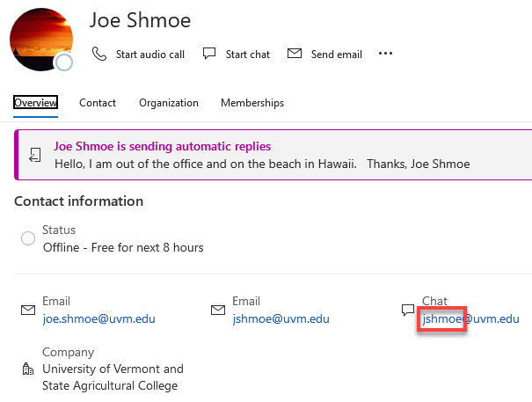Click the chat bubble icon beside Start chat
This screenshot has width=532, height=402.
pos(209,54)
